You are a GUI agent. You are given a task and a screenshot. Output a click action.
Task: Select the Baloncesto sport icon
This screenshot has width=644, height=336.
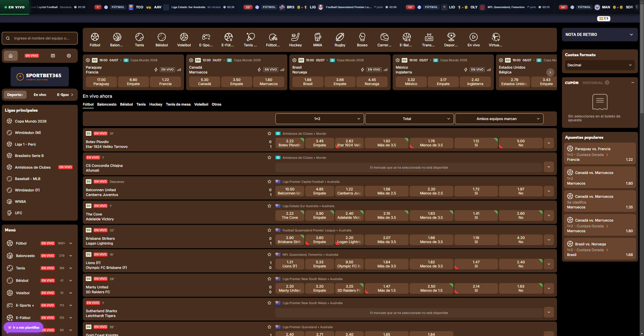pos(117,37)
